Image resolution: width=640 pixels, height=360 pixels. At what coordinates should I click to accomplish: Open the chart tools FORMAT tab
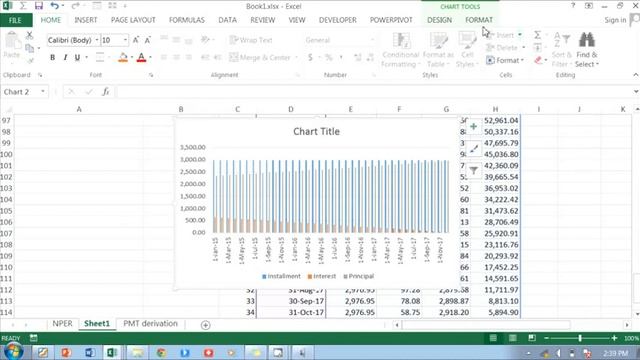[x=479, y=20]
